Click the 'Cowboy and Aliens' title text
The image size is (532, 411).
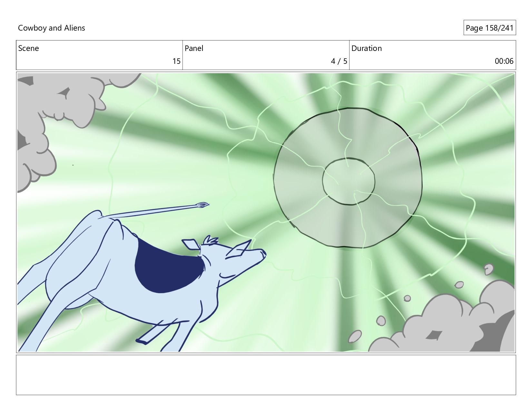coord(52,28)
